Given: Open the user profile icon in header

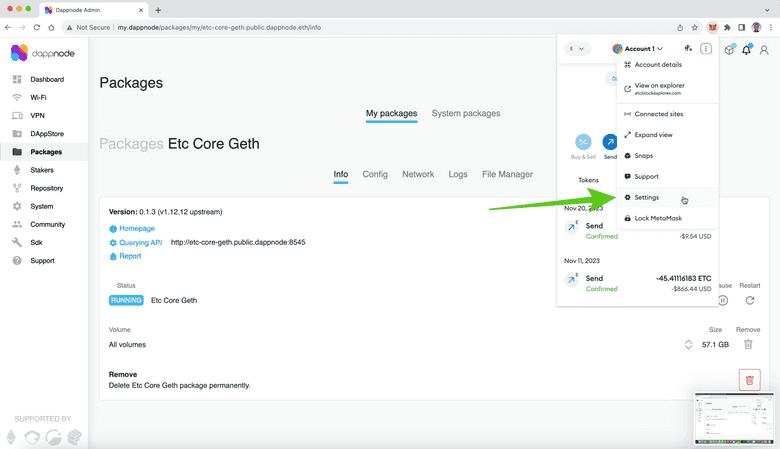Looking at the screenshot, I should (x=765, y=50).
